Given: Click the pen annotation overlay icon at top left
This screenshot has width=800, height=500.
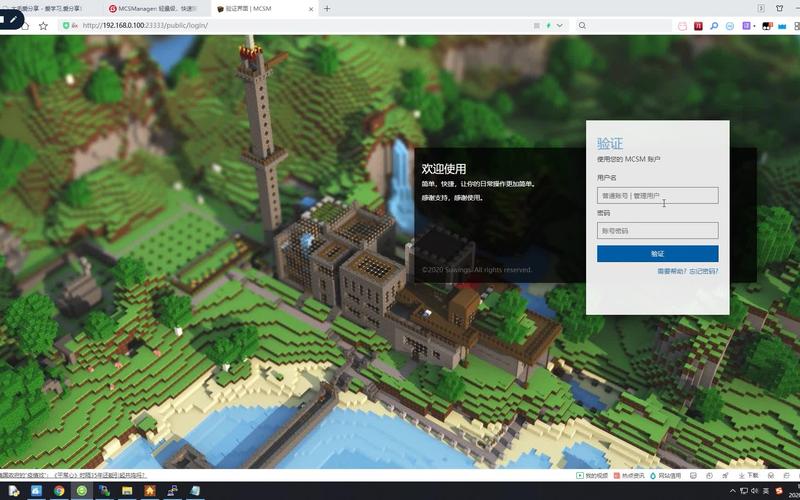Looking at the screenshot, I should pos(13,19).
